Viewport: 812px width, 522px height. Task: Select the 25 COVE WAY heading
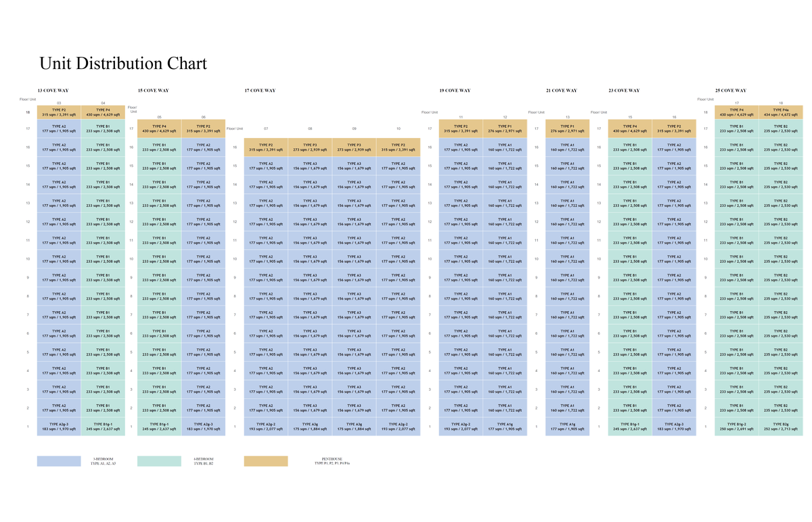(x=731, y=90)
